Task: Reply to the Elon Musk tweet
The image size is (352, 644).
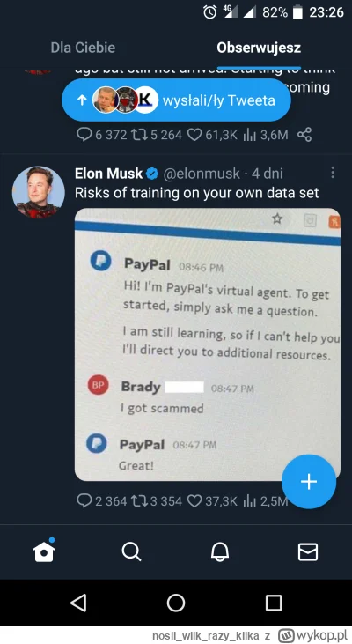Action: (84, 501)
